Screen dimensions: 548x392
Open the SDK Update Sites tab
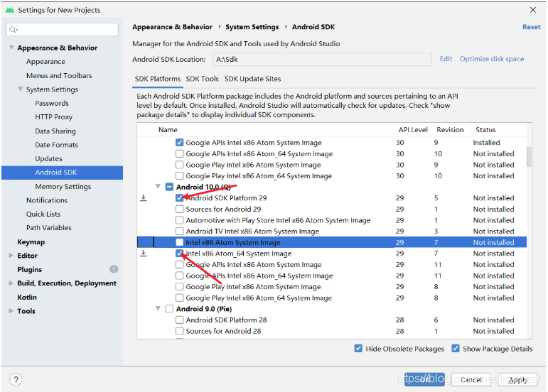253,79
